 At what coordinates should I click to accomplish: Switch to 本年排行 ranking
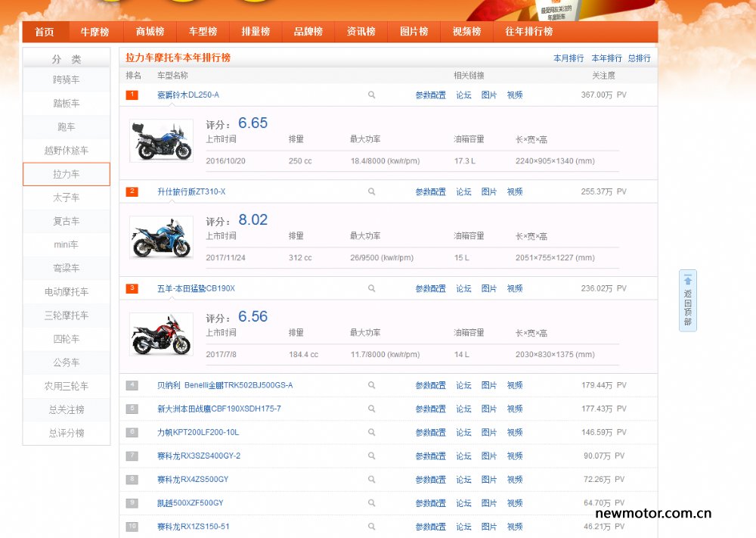(x=606, y=58)
